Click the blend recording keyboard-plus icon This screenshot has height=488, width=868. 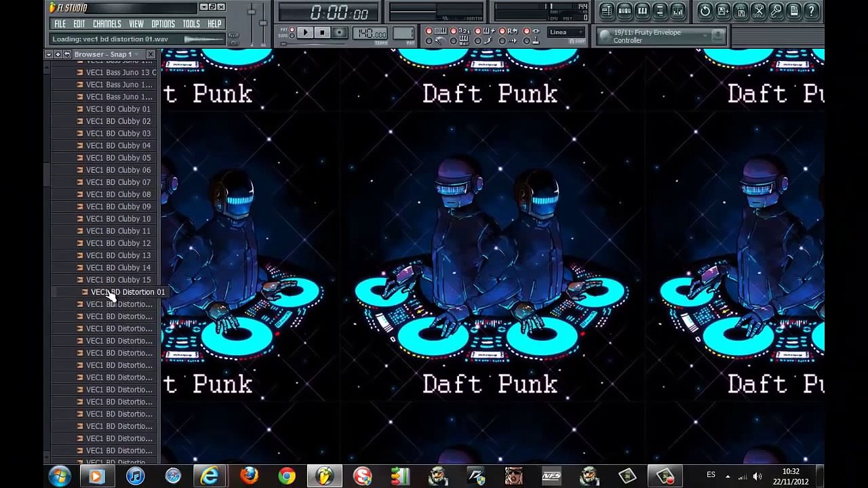tap(490, 31)
